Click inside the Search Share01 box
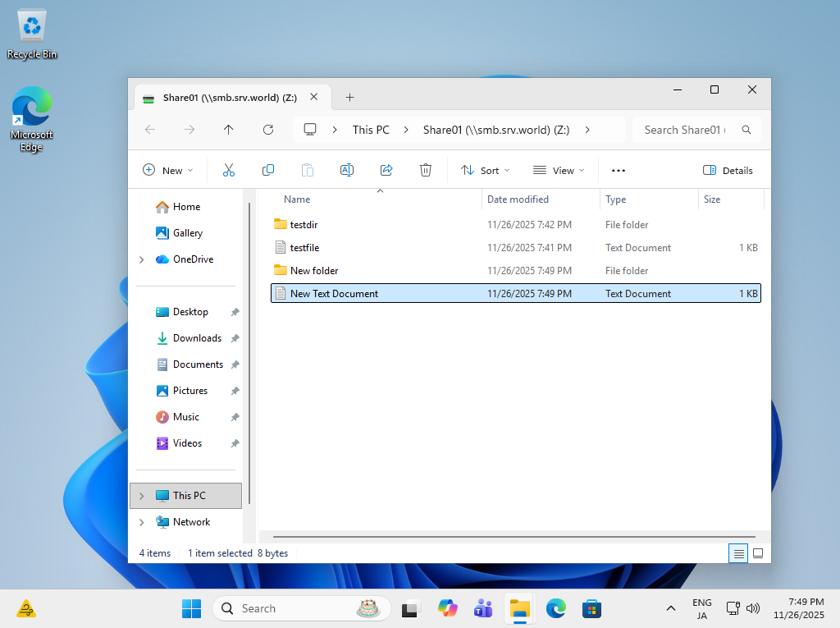The width and height of the screenshot is (840, 628). pos(689,129)
